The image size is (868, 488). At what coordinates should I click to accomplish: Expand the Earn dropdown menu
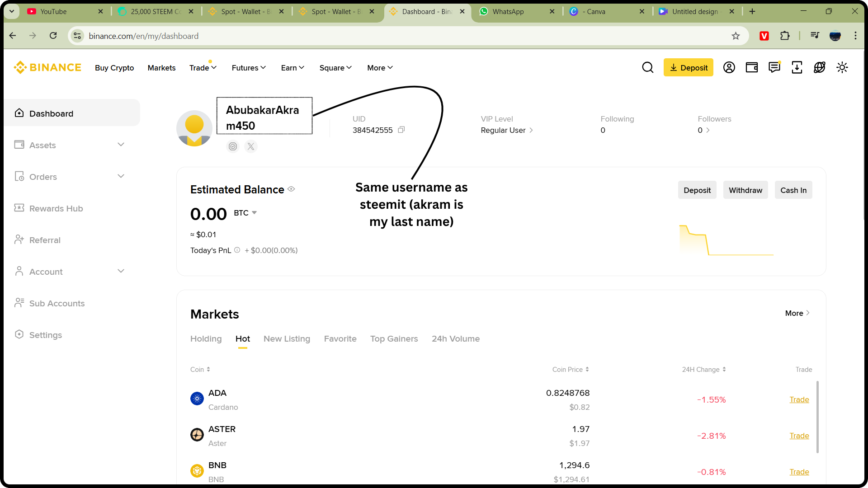292,68
